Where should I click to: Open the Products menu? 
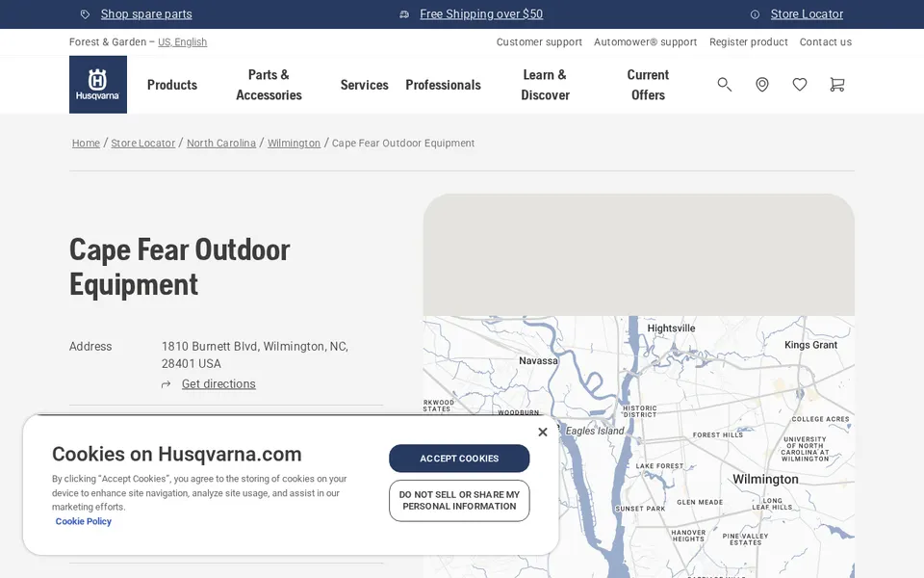172,85
